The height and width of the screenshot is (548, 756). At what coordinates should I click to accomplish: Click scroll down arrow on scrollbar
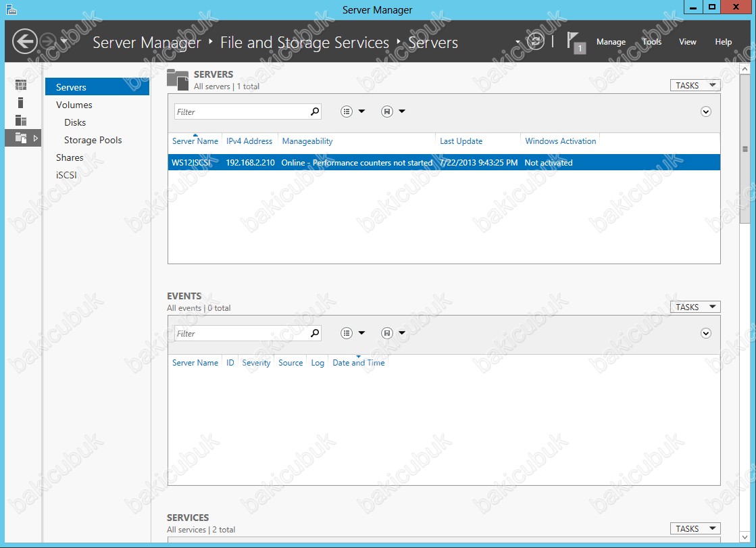pos(745,537)
